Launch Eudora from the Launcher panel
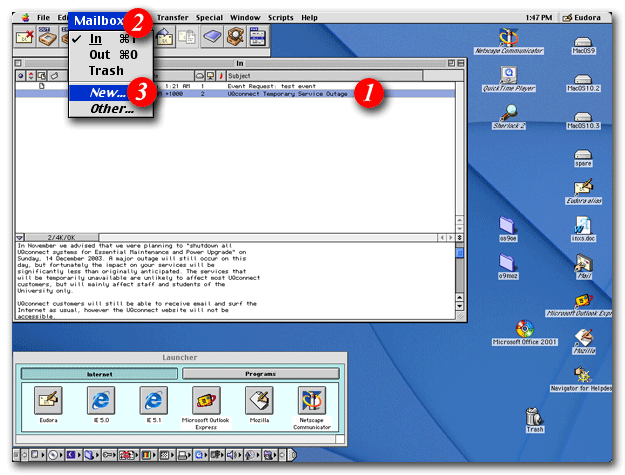Viewport: 625px width, 475px height. pos(48,403)
